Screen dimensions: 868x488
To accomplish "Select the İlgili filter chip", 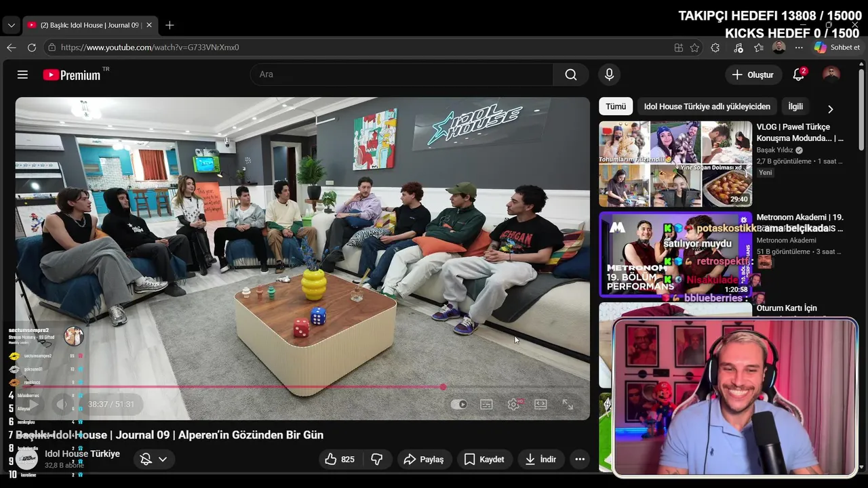I will point(795,106).
